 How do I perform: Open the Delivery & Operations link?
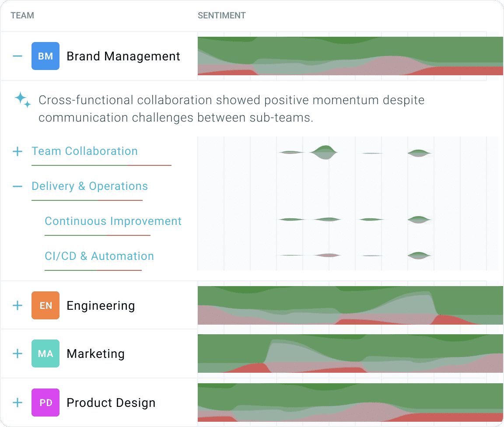tap(90, 186)
